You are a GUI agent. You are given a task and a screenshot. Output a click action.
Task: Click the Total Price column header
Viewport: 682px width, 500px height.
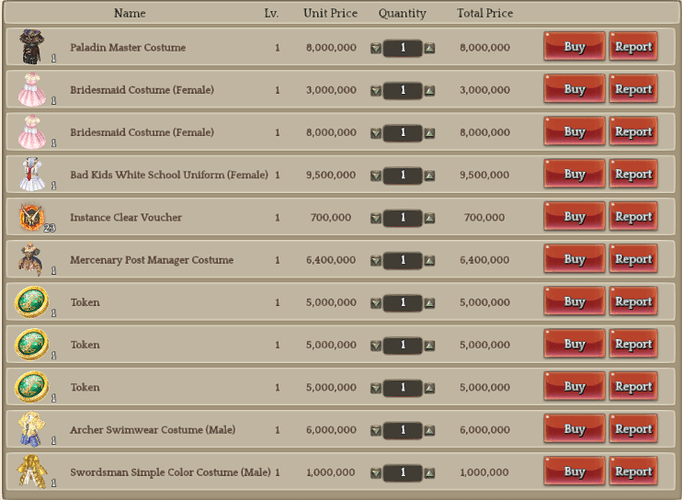(485, 14)
